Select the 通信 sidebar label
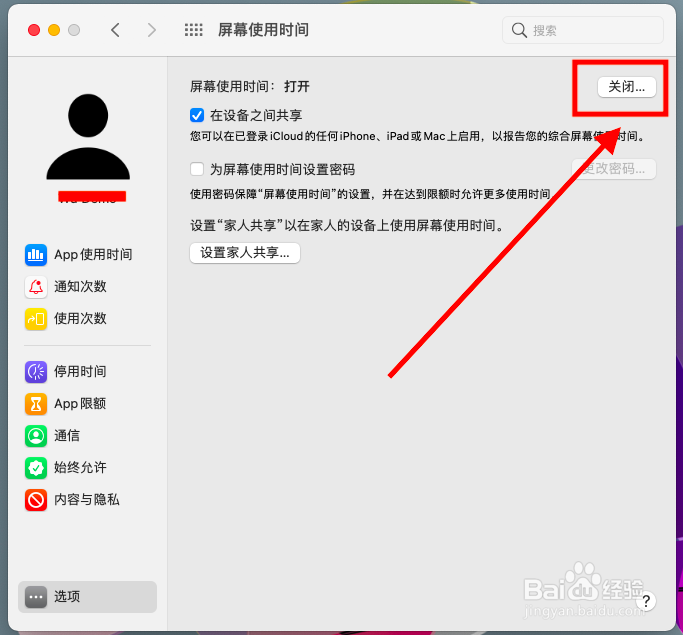 point(67,436)
